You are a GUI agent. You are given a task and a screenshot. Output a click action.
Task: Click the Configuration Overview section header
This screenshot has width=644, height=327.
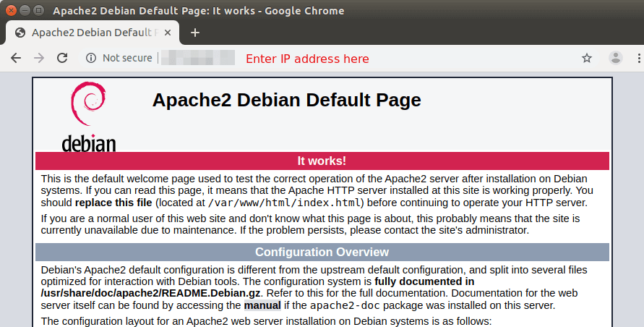[322, 252]
